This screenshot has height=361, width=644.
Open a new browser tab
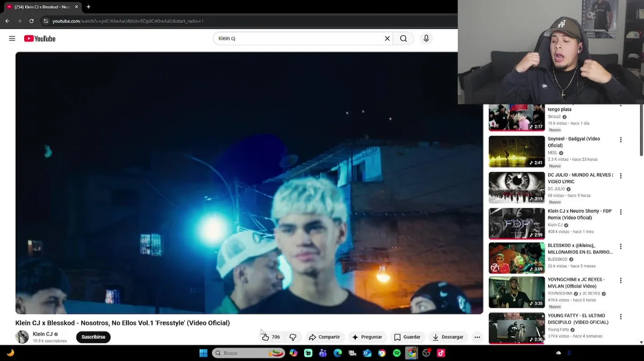point(88,7)
